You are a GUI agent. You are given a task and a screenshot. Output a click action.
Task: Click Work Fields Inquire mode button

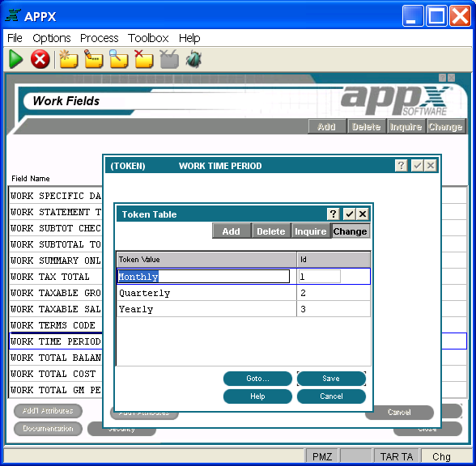coord(406,126)
